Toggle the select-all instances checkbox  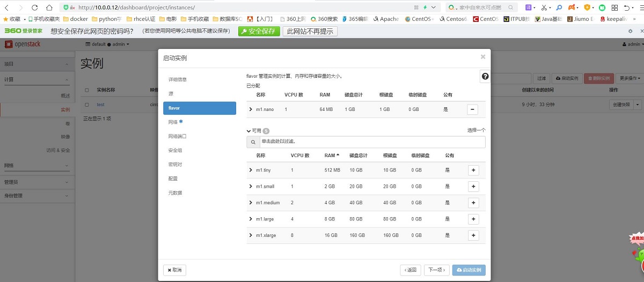tap(87, 90)
